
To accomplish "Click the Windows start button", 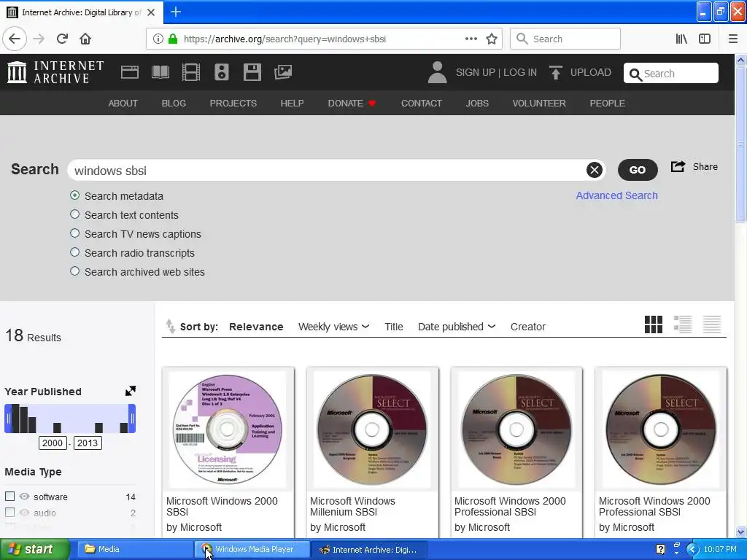I will click(x=34, y=549).
